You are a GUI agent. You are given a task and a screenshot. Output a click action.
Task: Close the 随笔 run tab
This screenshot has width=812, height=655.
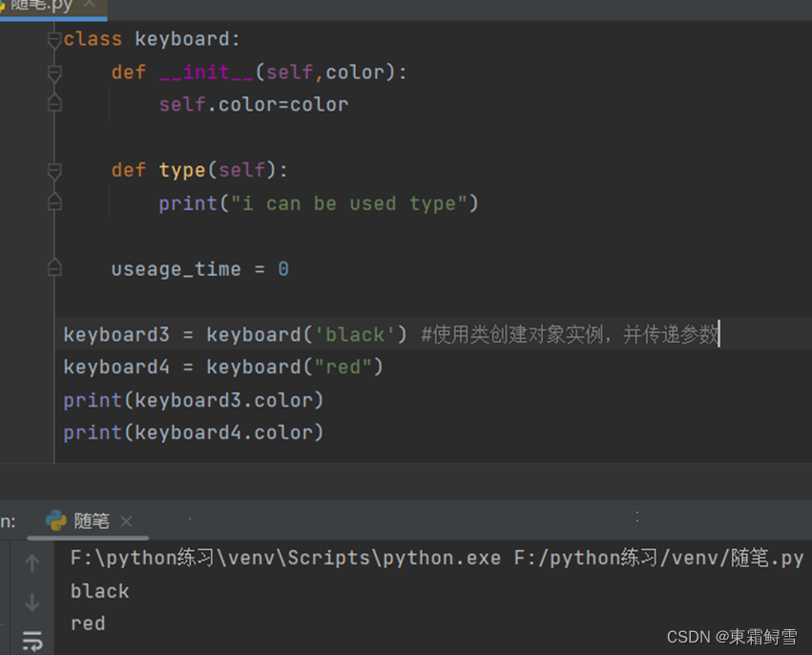click(x=126, y=521)
